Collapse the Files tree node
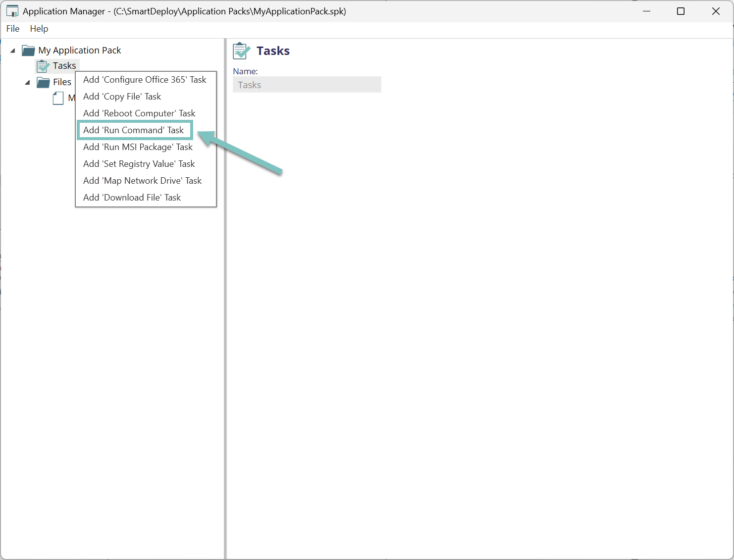The image size is (734, 560). pos(28,82)
